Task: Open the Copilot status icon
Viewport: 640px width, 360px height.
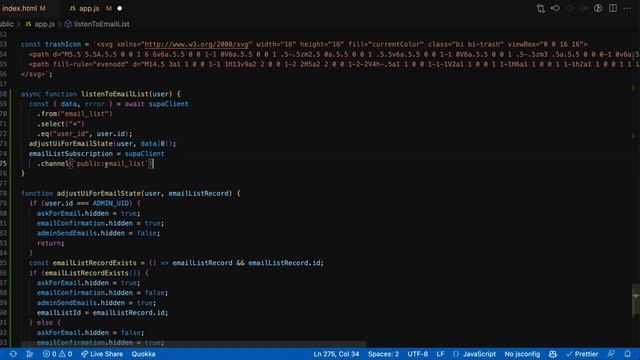Action: click(553, 354)
